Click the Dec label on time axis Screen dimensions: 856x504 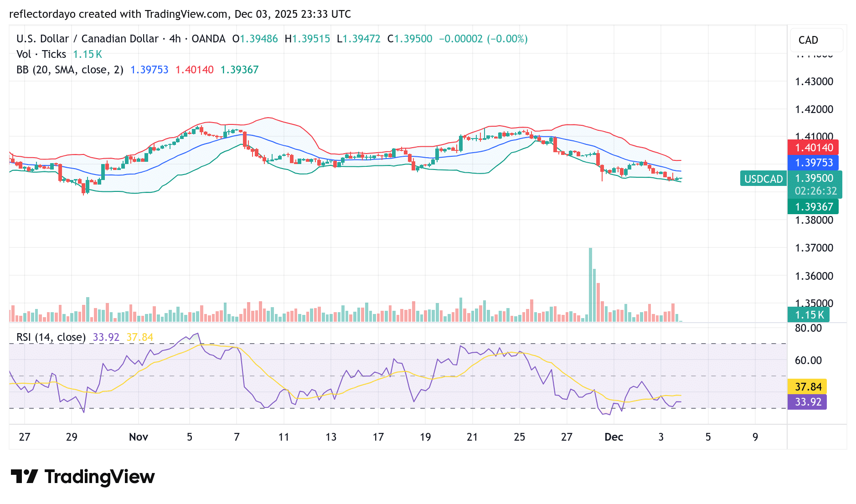pyautogui.click(x=614, y=437)
